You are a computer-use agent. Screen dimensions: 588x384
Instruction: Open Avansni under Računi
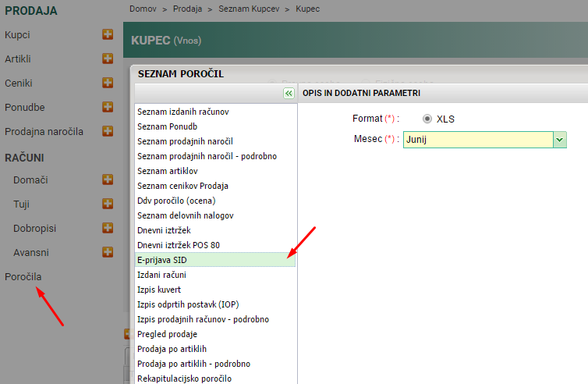pos(31,253)
